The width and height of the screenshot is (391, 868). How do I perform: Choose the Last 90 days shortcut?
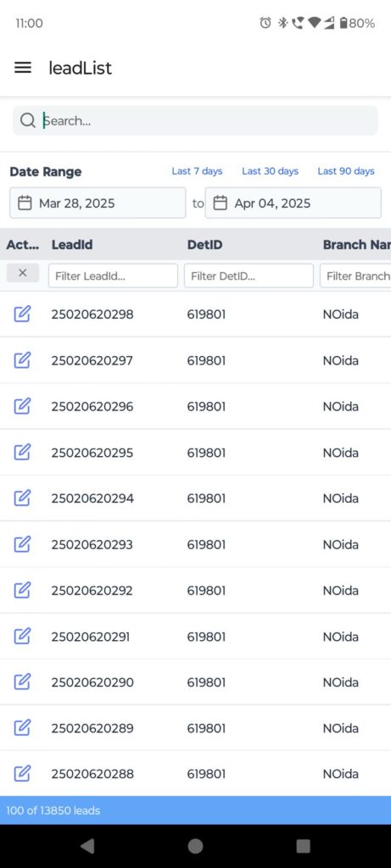point(346,171)
